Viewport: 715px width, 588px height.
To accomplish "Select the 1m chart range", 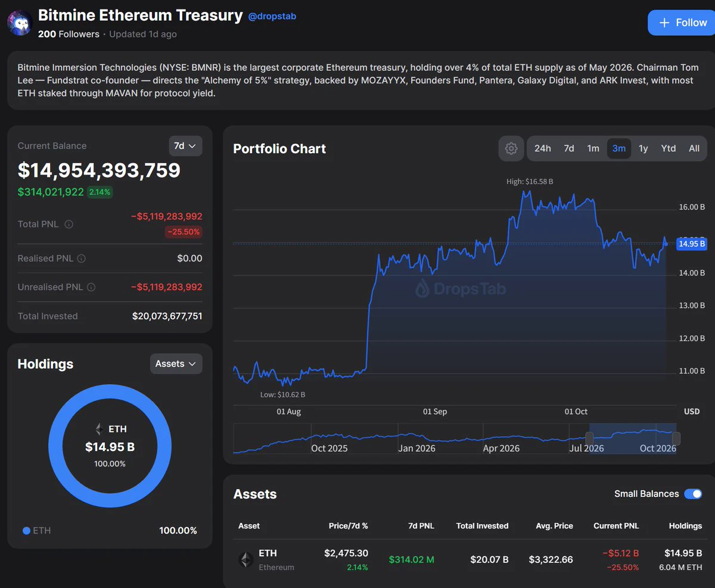I will click(593, 148).
